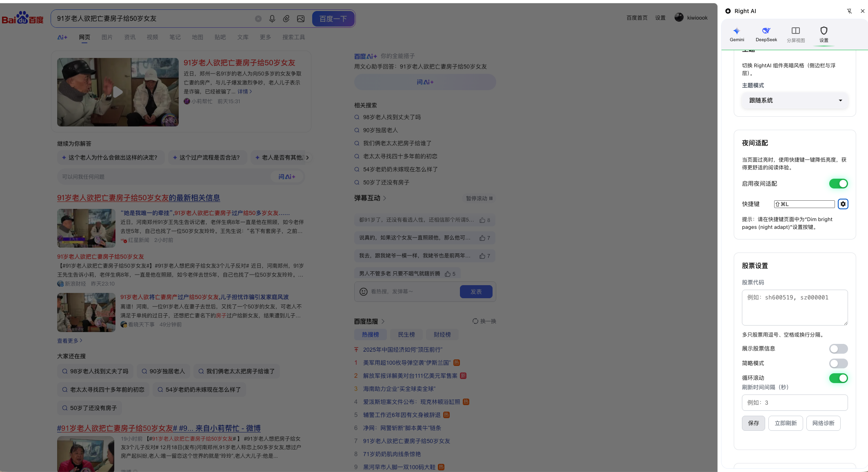Select the 民生榜 tab
Viewport: 868px width, 472px height.
(406, 335)
